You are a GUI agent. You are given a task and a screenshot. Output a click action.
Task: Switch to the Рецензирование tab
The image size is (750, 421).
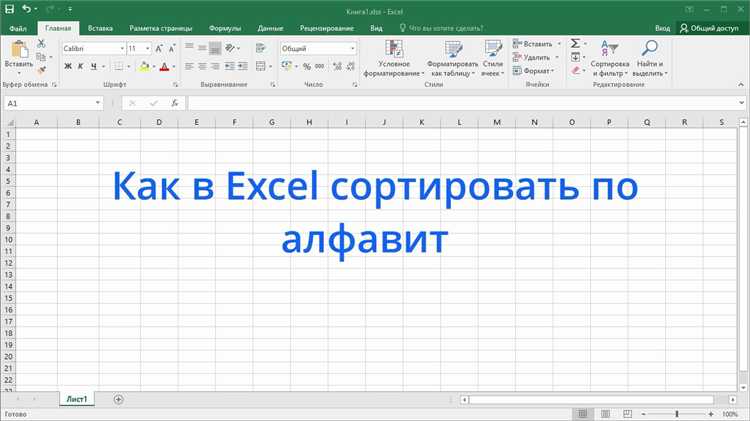[x=327, y=28]
